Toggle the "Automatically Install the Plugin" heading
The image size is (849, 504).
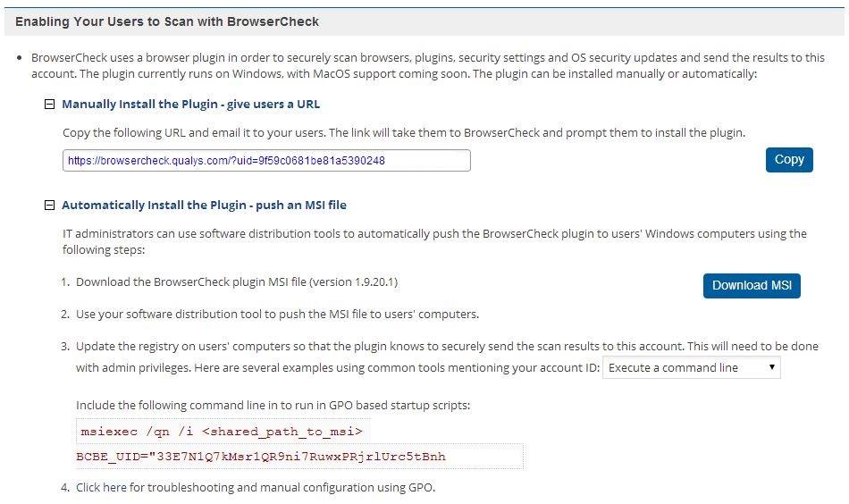coord(204,206)
